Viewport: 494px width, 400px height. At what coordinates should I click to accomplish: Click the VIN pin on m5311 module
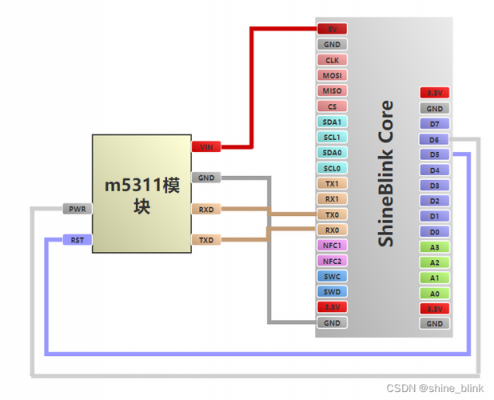(x=206, y=147)
